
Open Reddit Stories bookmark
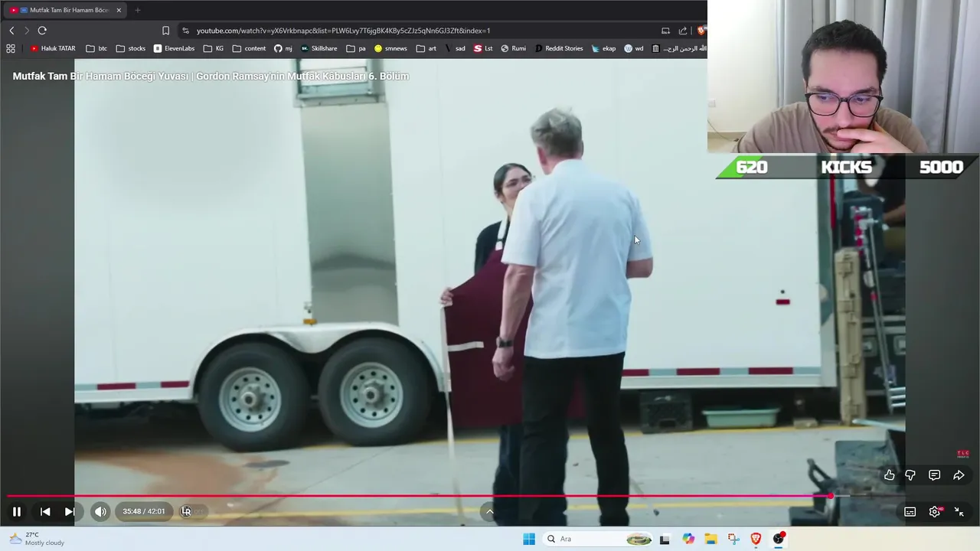pyautogui.click(x=559, y=48)
